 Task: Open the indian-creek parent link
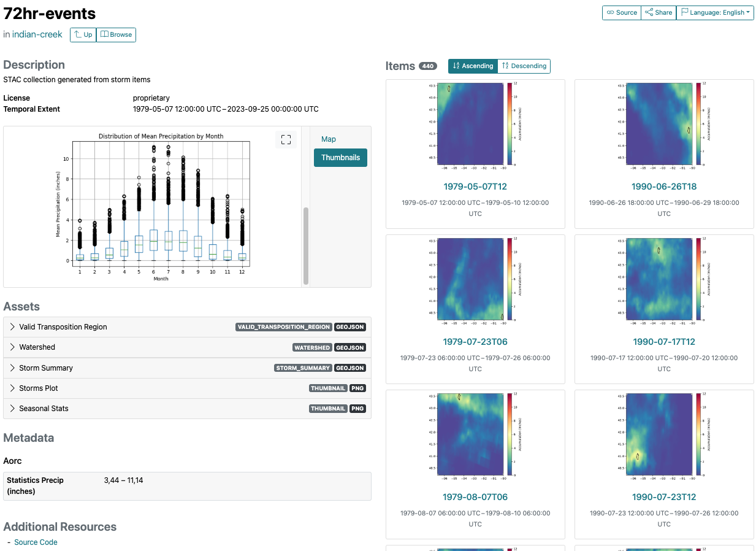[37, 34]
